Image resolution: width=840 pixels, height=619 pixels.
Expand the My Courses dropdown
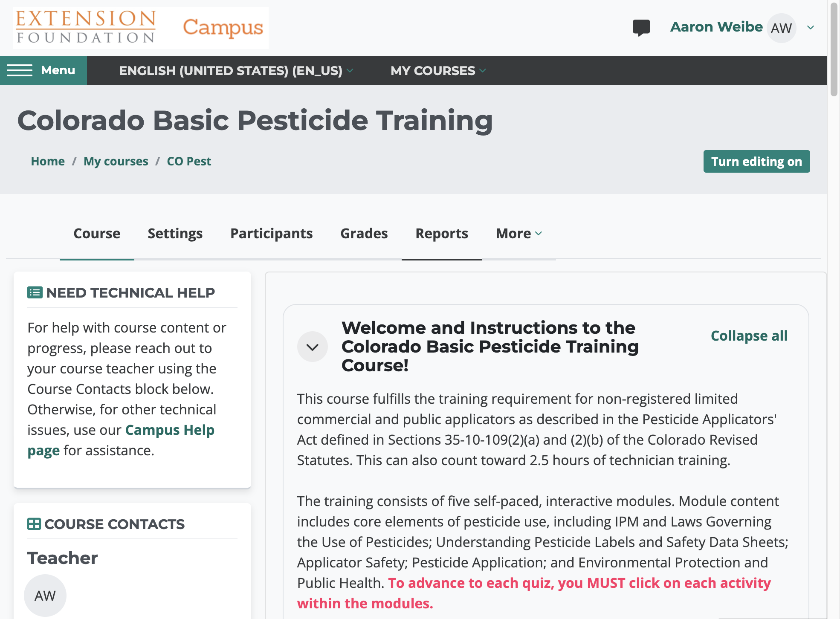click(438, 70)
